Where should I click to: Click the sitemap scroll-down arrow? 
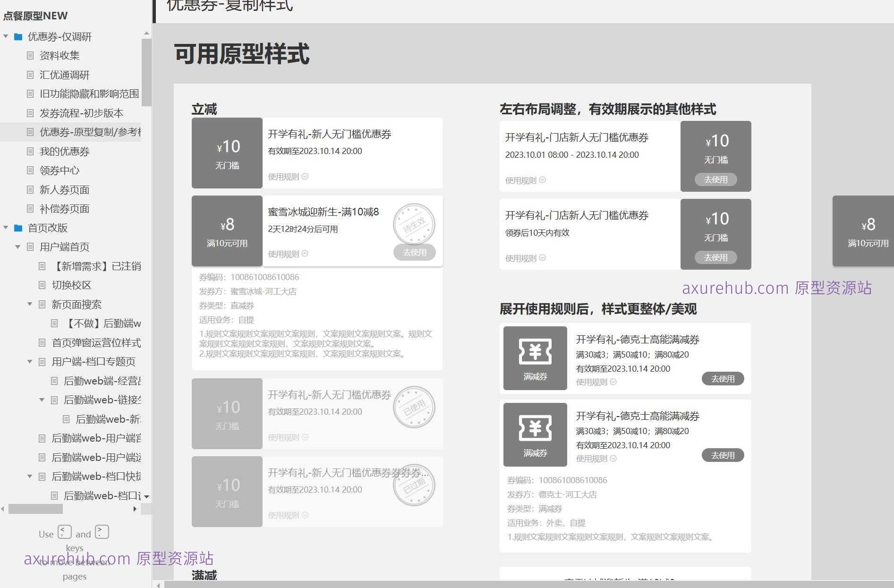point(146,496)
